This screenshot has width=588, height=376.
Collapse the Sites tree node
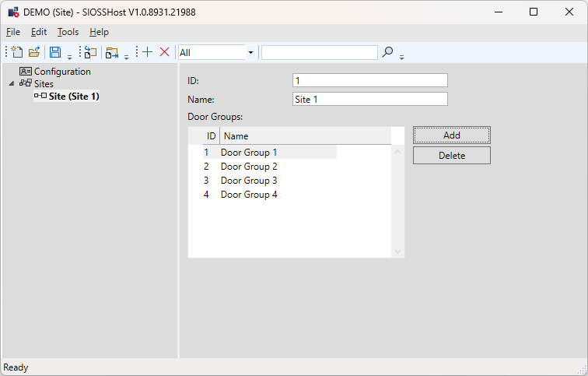click(12, 84)
